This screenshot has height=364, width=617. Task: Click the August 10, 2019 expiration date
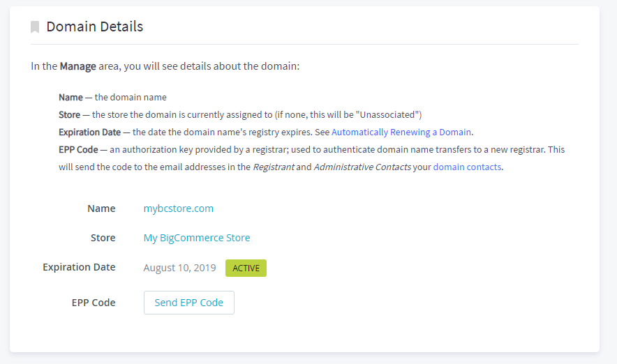tap(180, 268)
